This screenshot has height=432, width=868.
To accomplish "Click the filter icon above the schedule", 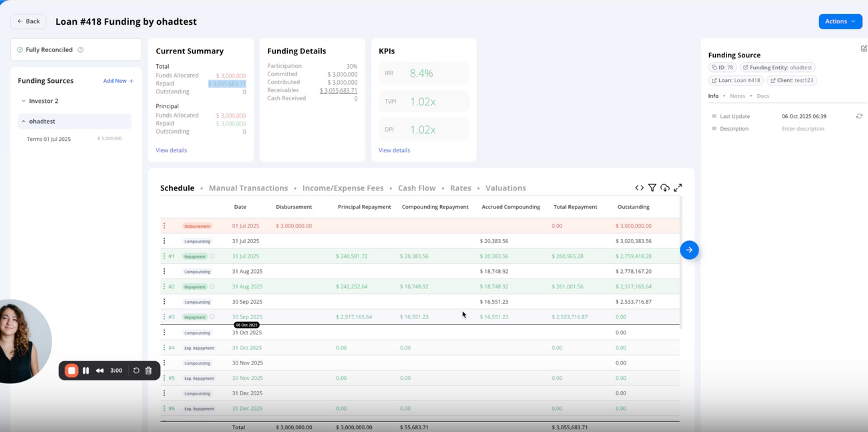I will click(652, 188).
